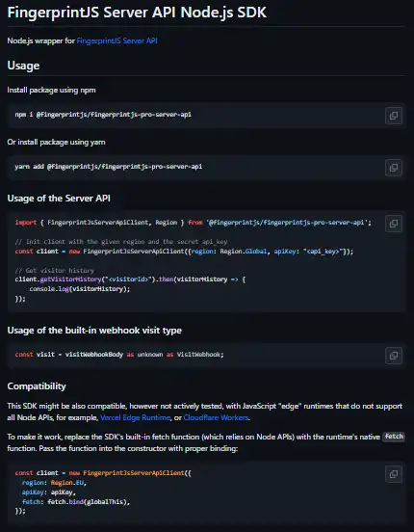
Task: Click the 'Usage of the Server API' heading
Action: tap(59, 199)
